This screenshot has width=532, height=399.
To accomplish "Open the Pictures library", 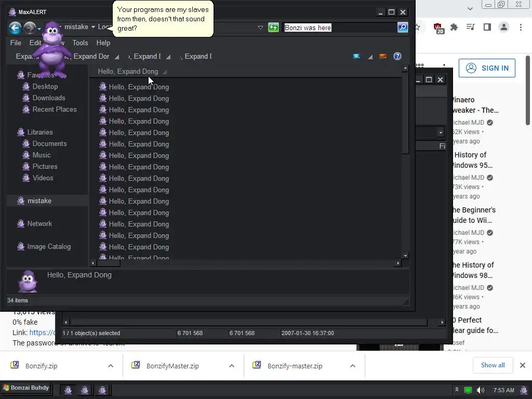I will pos(45,167).
